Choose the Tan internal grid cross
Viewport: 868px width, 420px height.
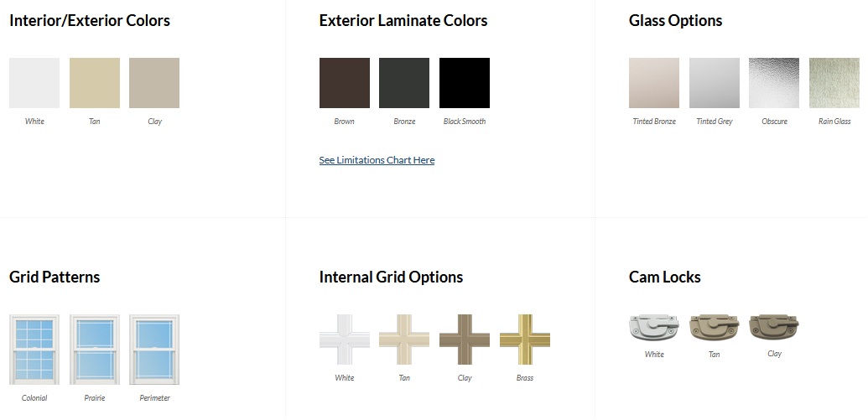point(404,340)
